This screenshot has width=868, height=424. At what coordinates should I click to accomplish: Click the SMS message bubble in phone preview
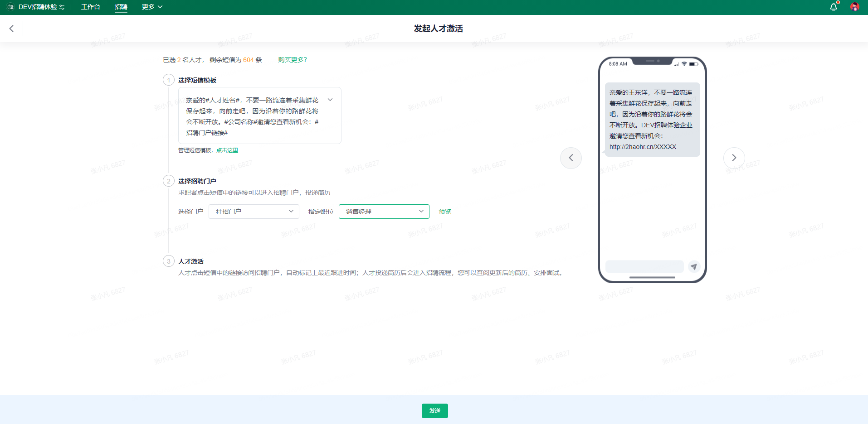click(x=652, y=120)
